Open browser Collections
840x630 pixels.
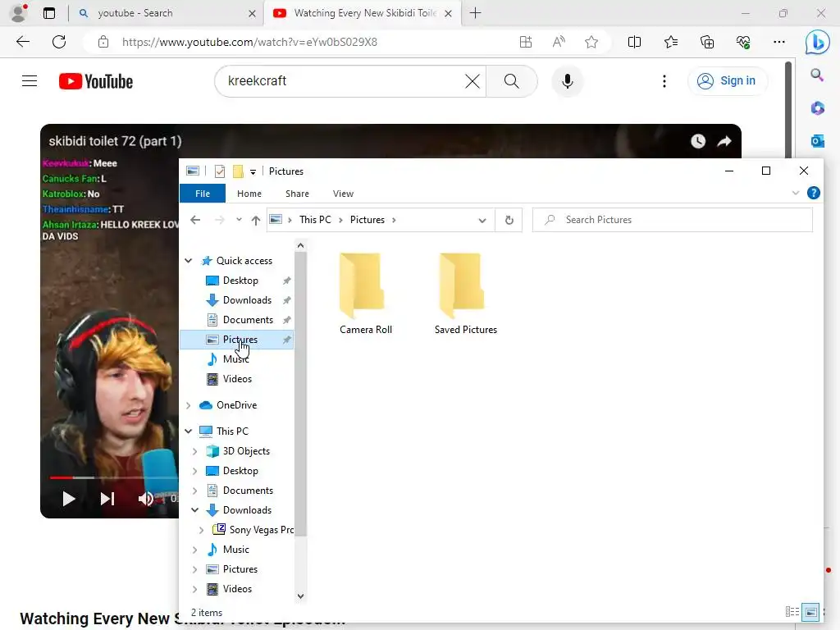(707, 42)
